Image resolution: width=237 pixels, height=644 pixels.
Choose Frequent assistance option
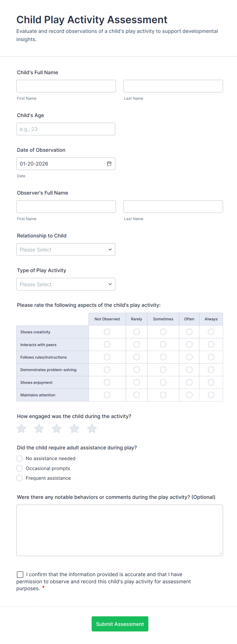point(19,478)
